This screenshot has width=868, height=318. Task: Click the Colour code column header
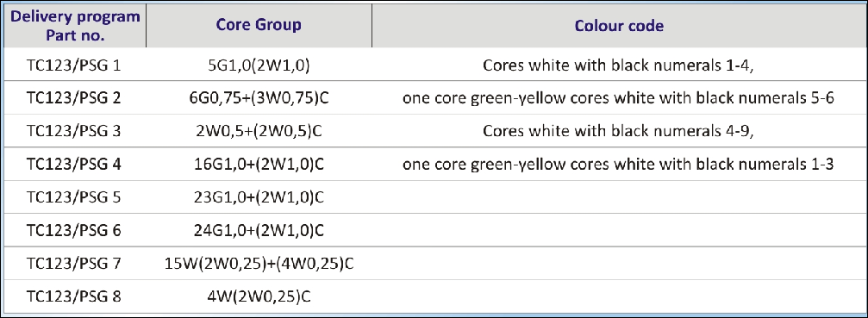click(x=619, y=26)
